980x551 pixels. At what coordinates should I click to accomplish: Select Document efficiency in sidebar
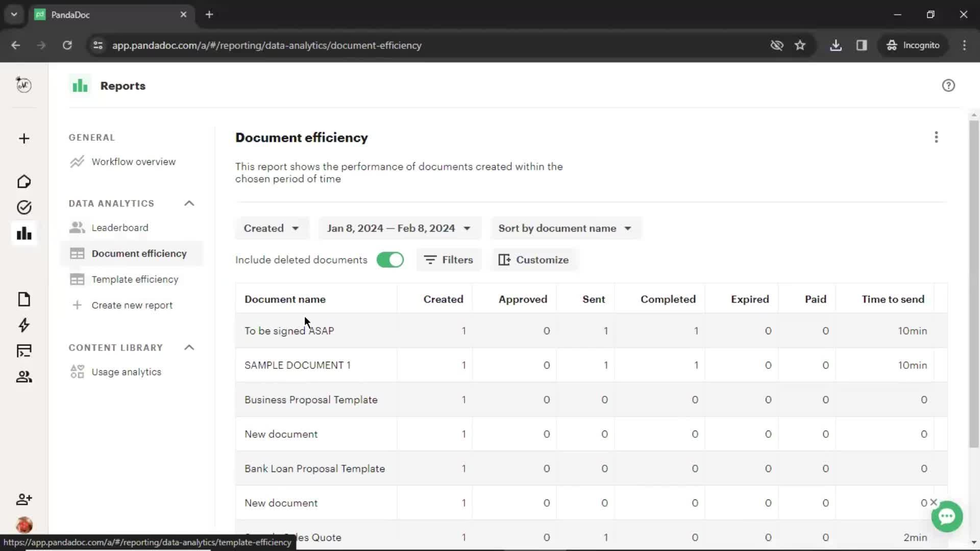[x=131, y=254]
